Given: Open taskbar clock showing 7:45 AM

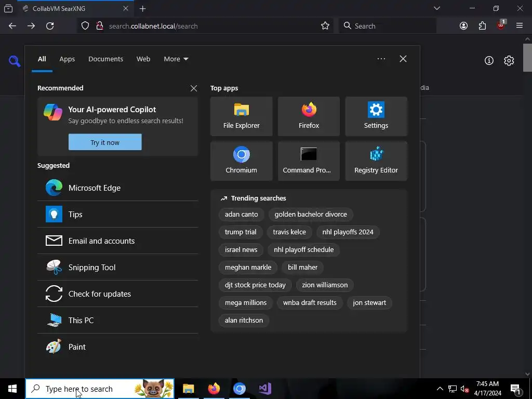Looking at the screenshot, I should point(487,389).
